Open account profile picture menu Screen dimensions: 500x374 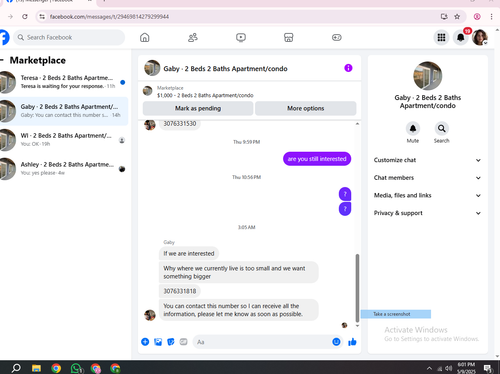tap(480, 37)
